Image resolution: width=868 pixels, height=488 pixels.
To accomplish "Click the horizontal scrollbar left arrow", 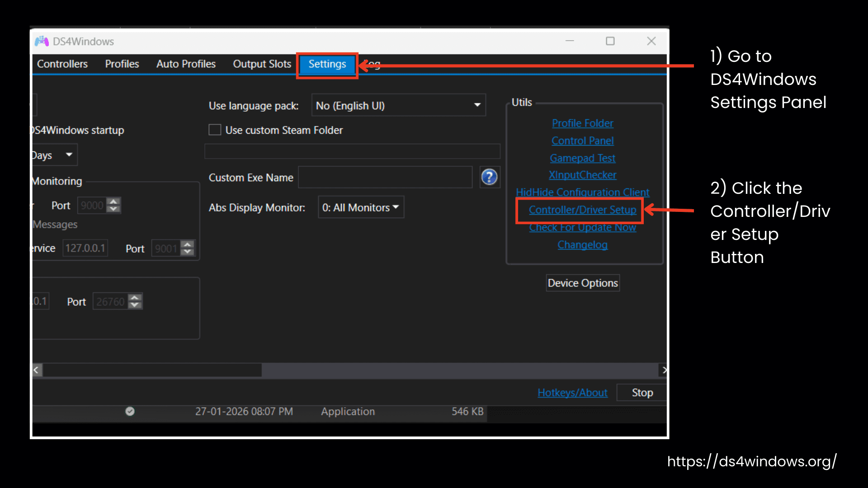I will [36, 370].
